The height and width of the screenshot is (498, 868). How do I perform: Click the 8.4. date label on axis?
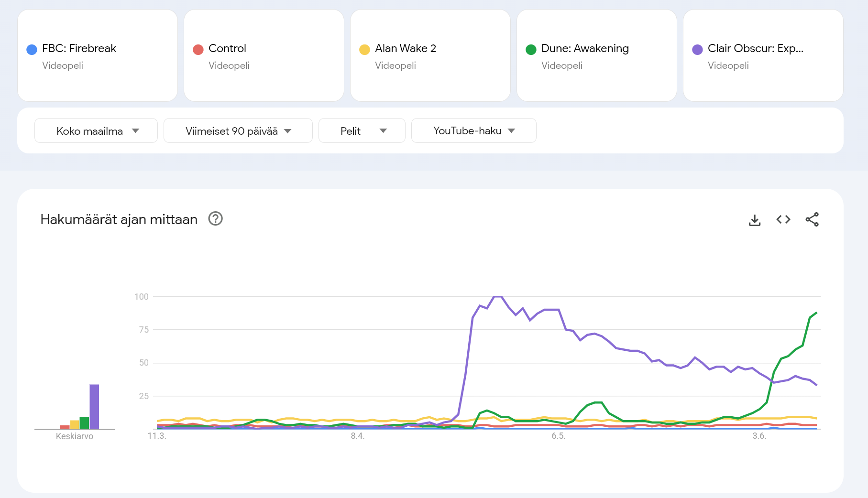[358, 436]
